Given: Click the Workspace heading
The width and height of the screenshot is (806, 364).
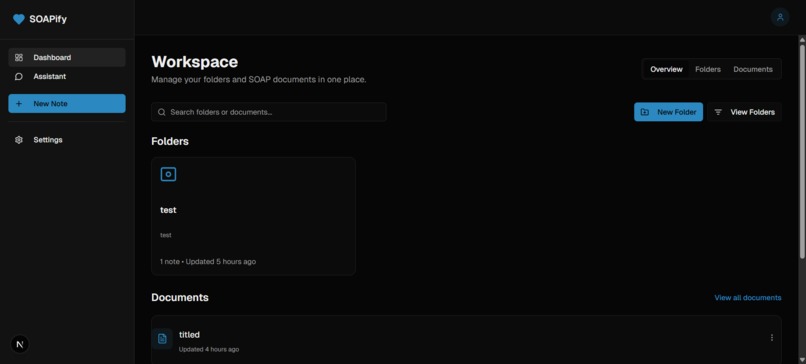Looking at the screenshot, I should (x=194, y=62).
